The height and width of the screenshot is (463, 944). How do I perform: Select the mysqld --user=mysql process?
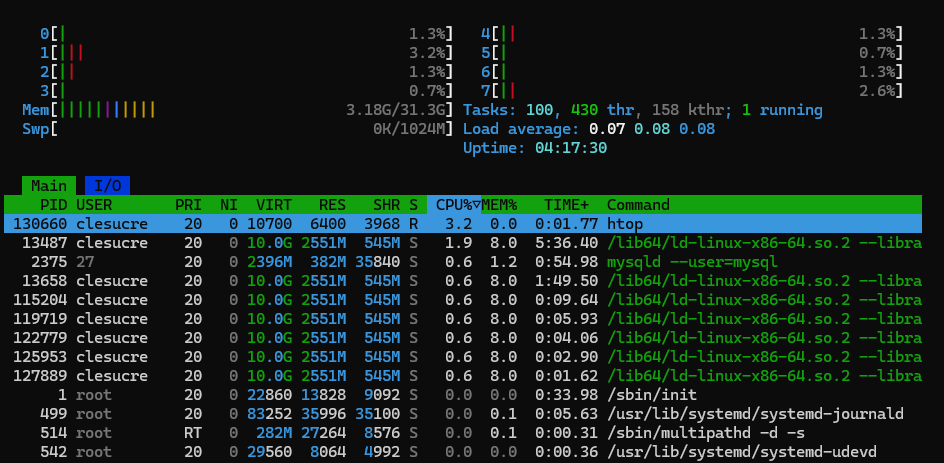463,262
